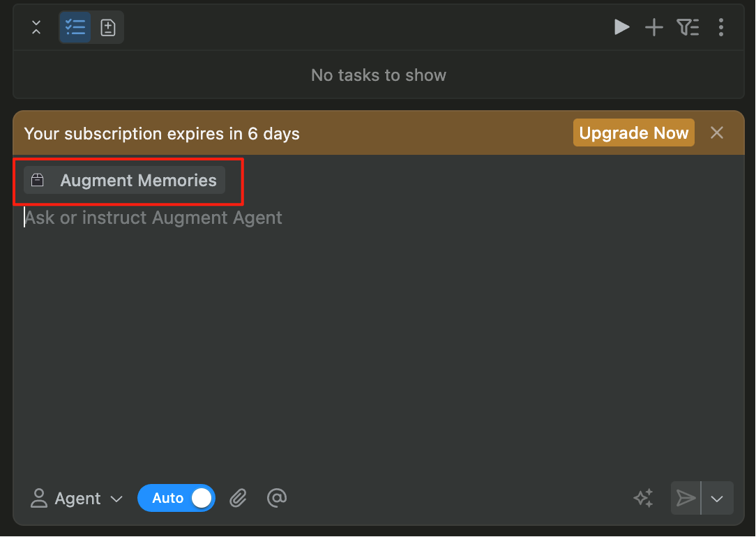The width and height of the screenshot is (756, 537).
Task: Expand the send button dropdown arrow
Action: 717,498
